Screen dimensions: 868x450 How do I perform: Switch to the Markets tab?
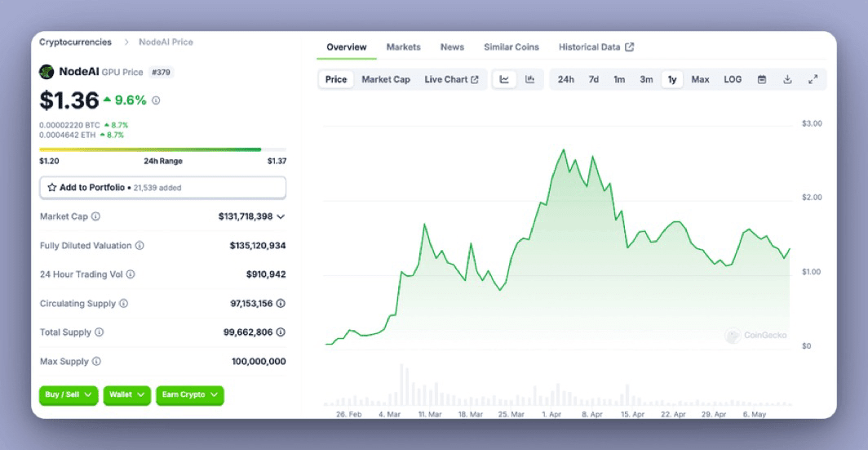click(404, 47)
